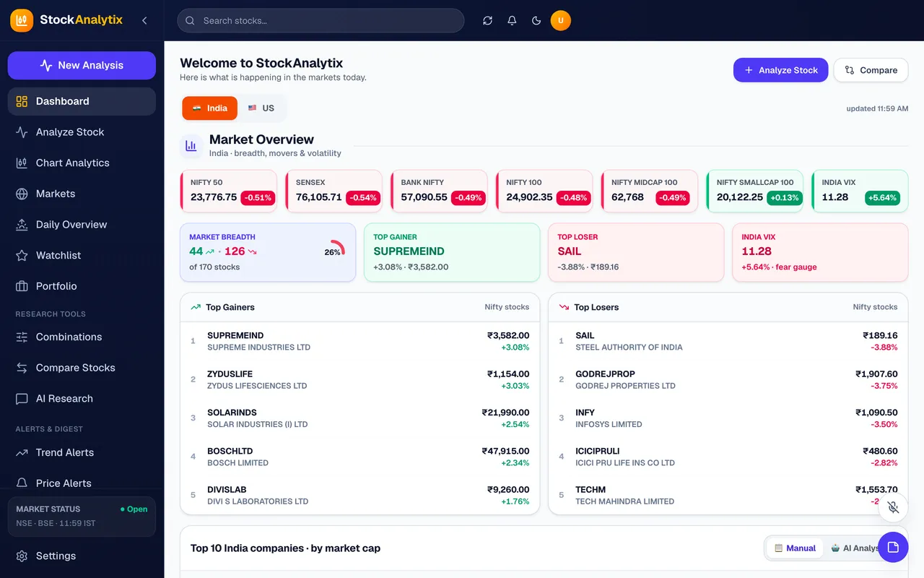Click the Top Losers trend-down icon
Viewport: 924px width, 578px height.
564,307
